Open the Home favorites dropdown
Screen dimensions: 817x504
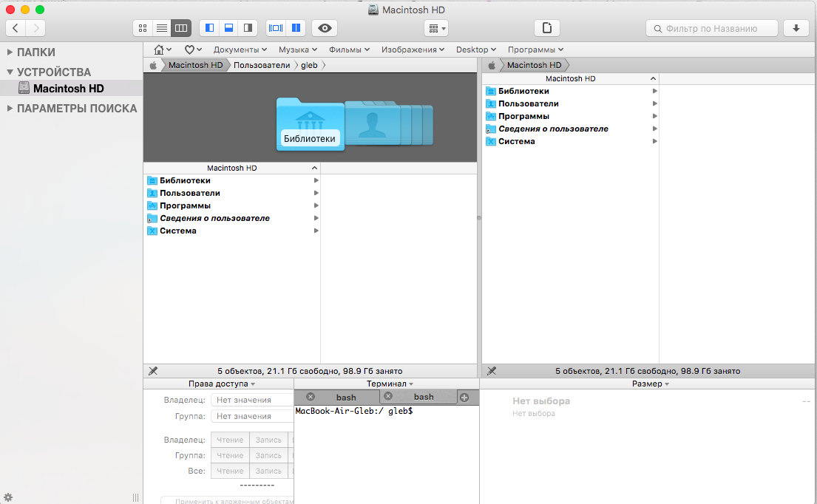pos(163,50)
